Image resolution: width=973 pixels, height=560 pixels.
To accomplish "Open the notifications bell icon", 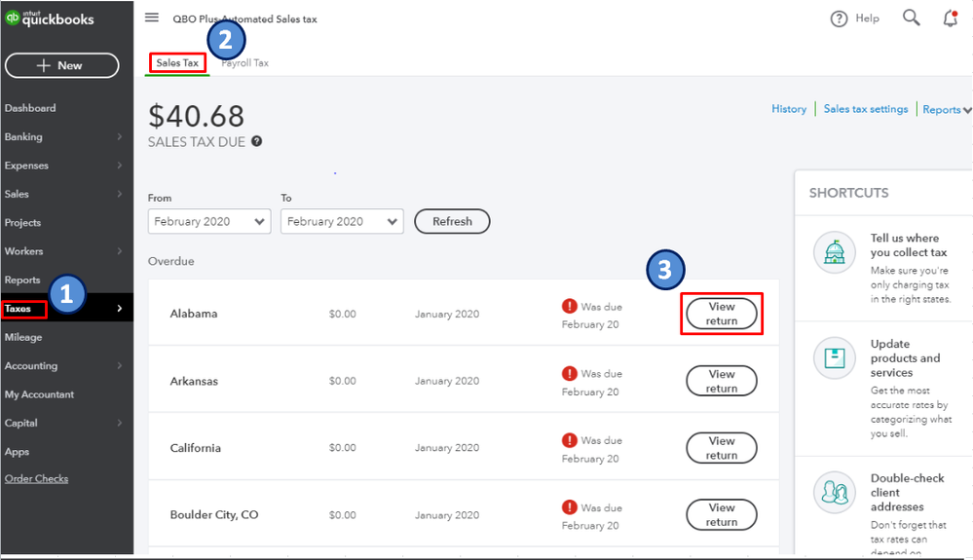I will (950, 18).
